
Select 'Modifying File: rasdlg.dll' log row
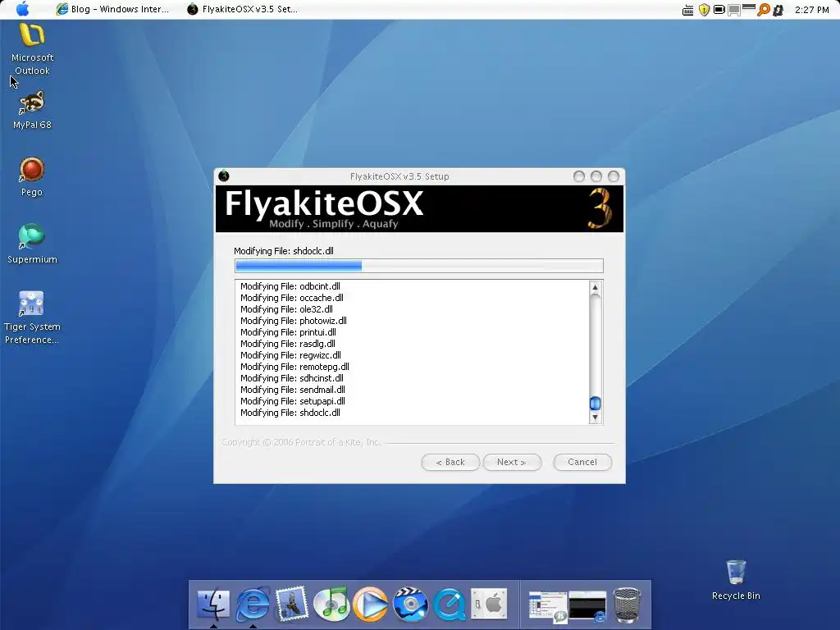point(288,344)
